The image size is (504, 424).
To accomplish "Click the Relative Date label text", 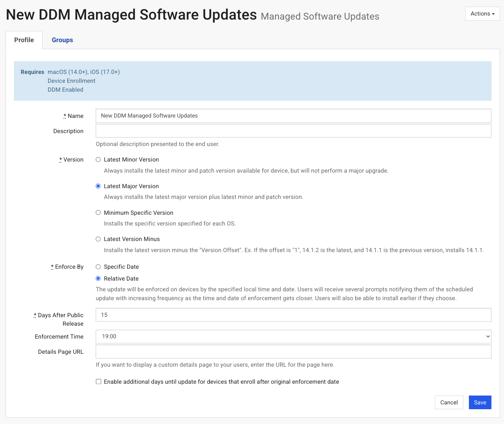I will click(121, 279).
